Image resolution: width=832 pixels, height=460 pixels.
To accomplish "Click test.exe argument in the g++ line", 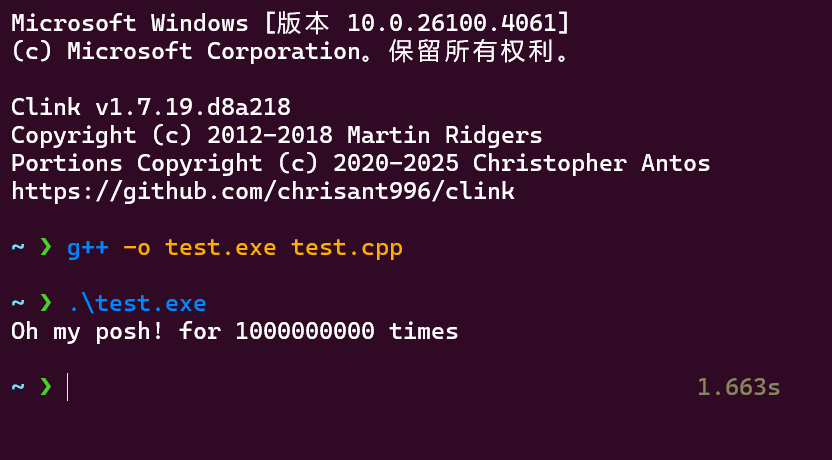I will pyautogui.click(x=220, y=247).
